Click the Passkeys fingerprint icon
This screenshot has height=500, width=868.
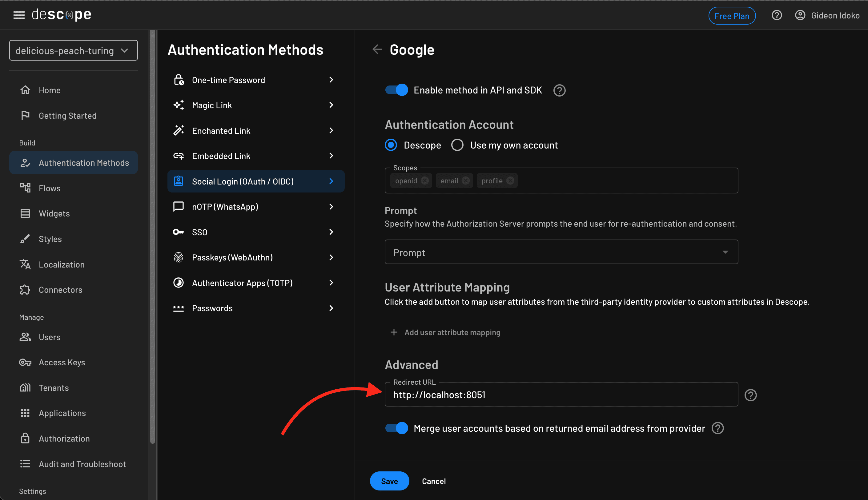click(x=179, y=257)
